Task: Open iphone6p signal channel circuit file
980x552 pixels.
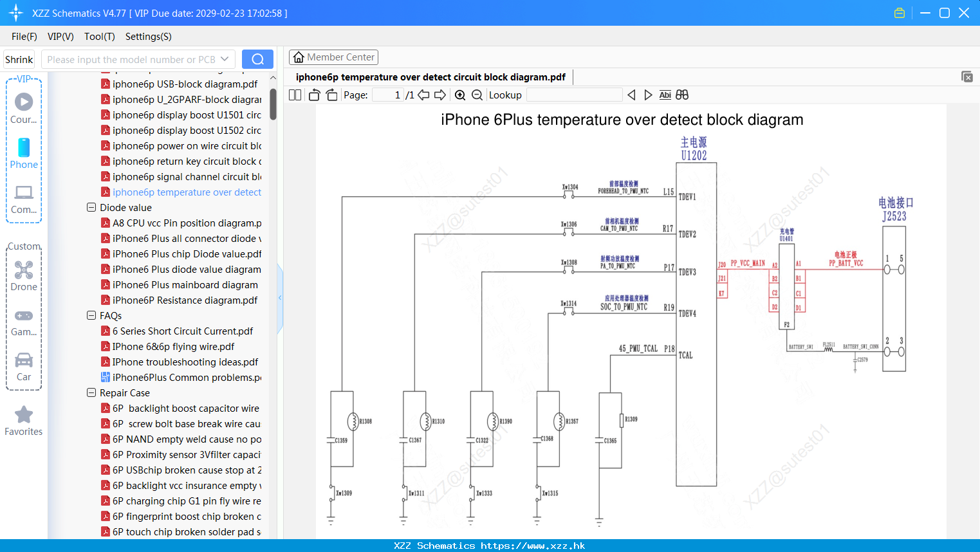Action: pos(181,177)
